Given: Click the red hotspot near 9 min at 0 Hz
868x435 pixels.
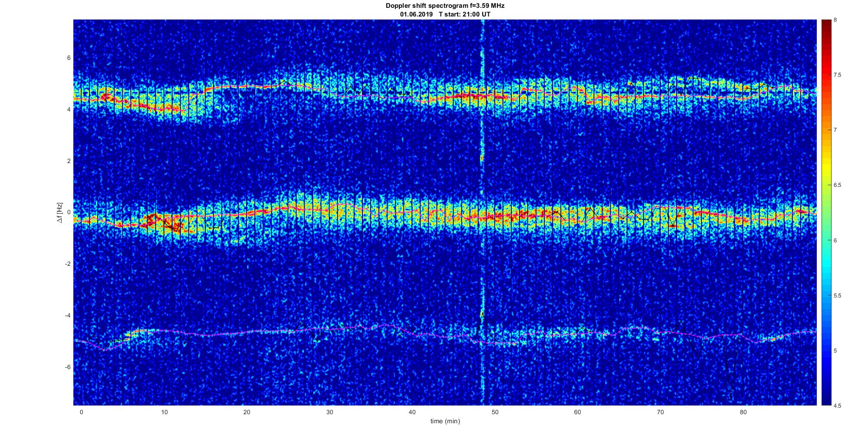Looking at the screenshot, I should coord(151,219).
